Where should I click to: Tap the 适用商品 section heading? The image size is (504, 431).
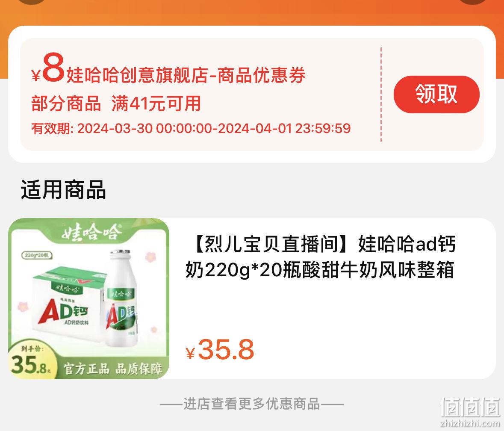click(63, 189)
